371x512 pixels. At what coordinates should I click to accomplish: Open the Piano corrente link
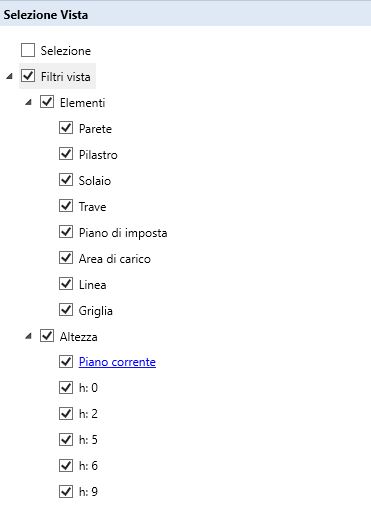(117, 362)
